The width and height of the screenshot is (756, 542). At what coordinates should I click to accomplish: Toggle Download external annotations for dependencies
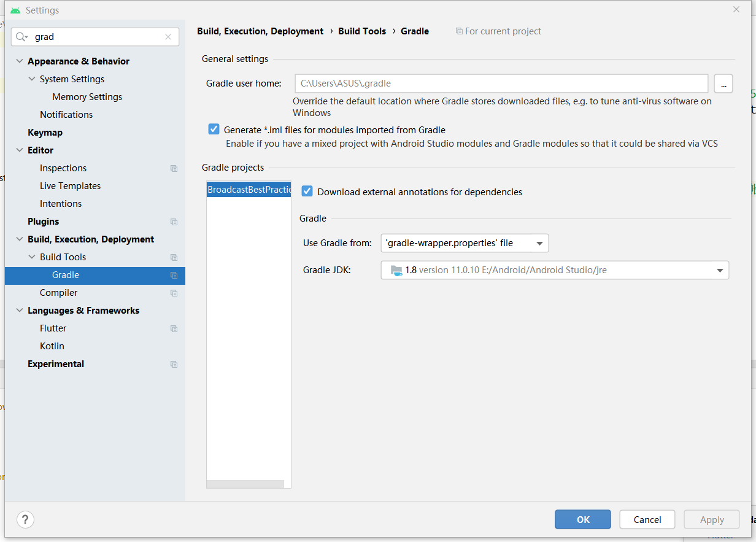(307, 192)
